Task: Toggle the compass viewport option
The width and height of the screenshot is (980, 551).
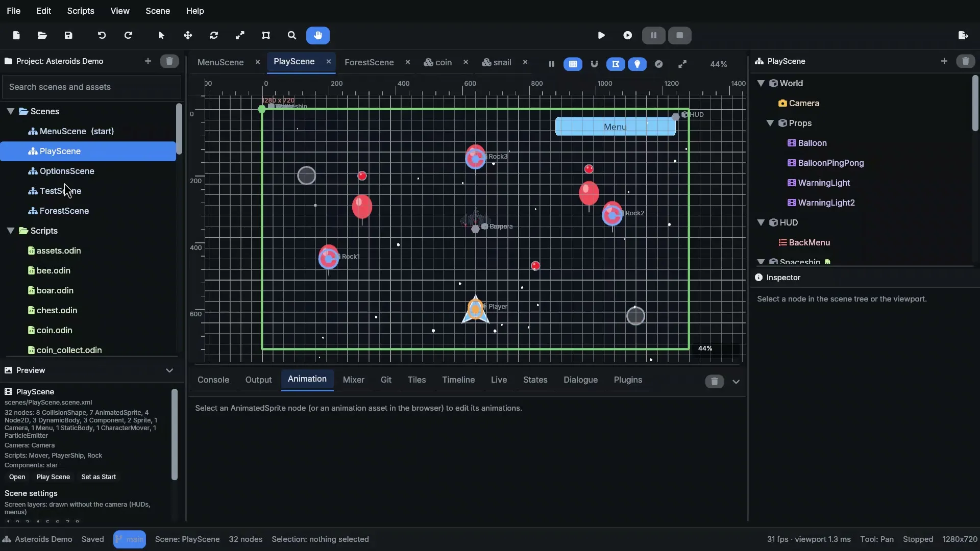Action: 659,64
